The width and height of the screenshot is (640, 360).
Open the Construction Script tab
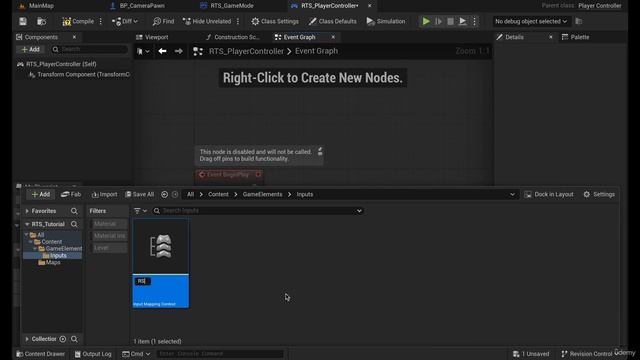[x=233, y=37]
